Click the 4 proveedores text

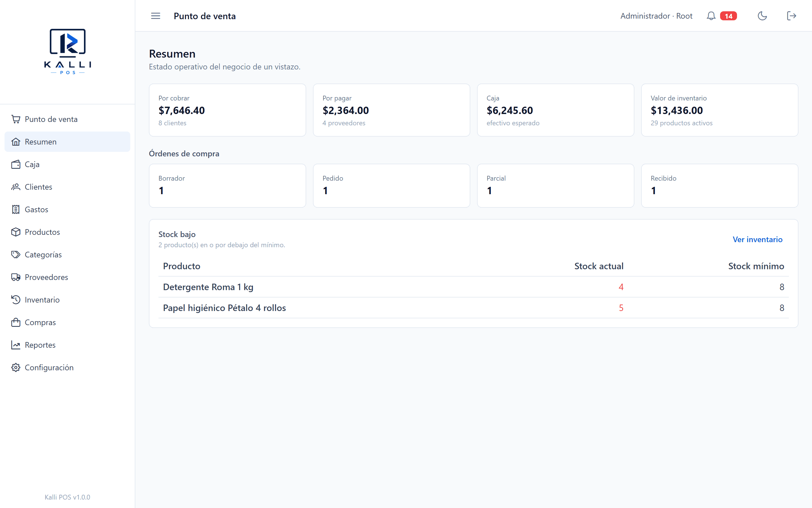[344, 123]
